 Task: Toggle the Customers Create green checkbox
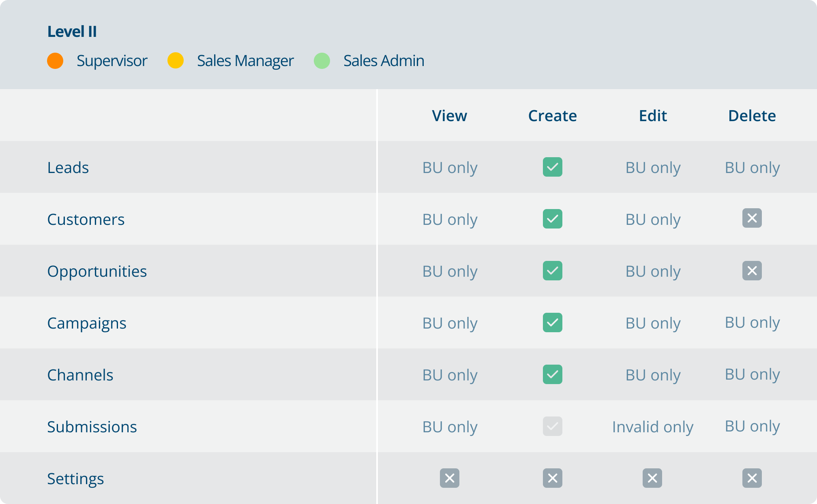[x=552, y=219]
